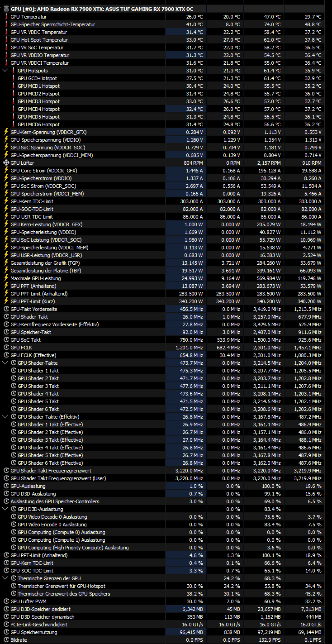The height and width of the screenshot is (644, 332).
Task: Click thermometer icon beside GPU GCD-Hotspot
Action: (13, 78)
